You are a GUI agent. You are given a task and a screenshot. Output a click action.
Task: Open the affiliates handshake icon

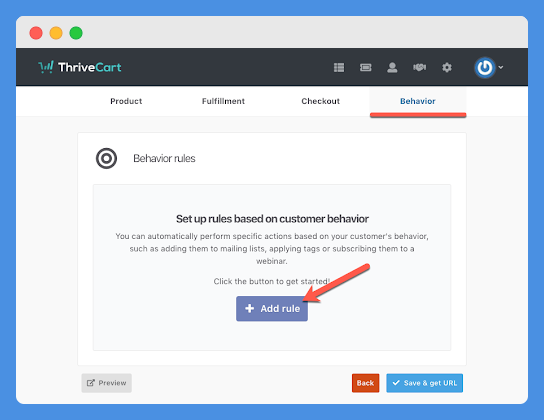tap(419, 67)
